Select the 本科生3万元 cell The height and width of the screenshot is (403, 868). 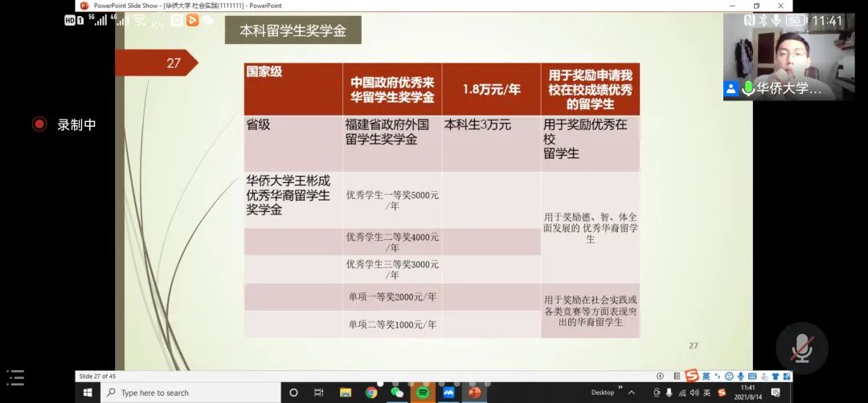[x=492, y=143]
